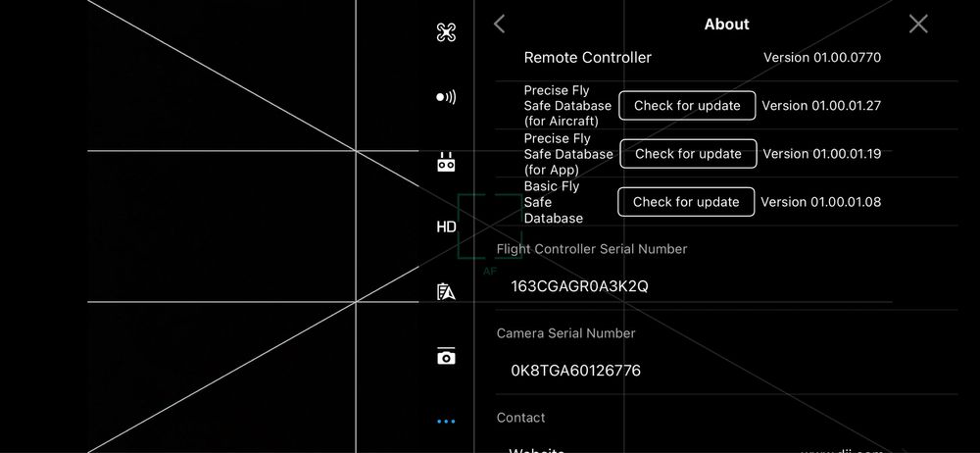The width and height of the screenshot is (980, 453).
Task: Select Version 01.00.01.19 text
Action: (x=822, y=154)
